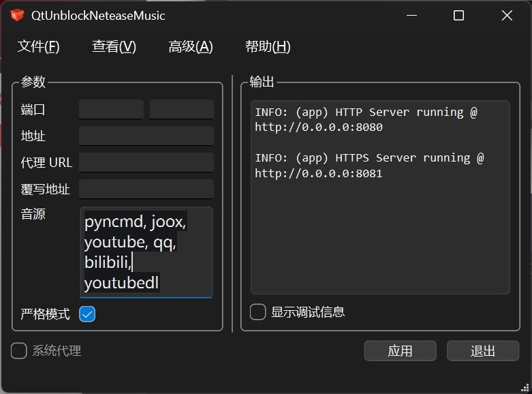Click into the 覆写地址 field

click(x=146, y=189)
